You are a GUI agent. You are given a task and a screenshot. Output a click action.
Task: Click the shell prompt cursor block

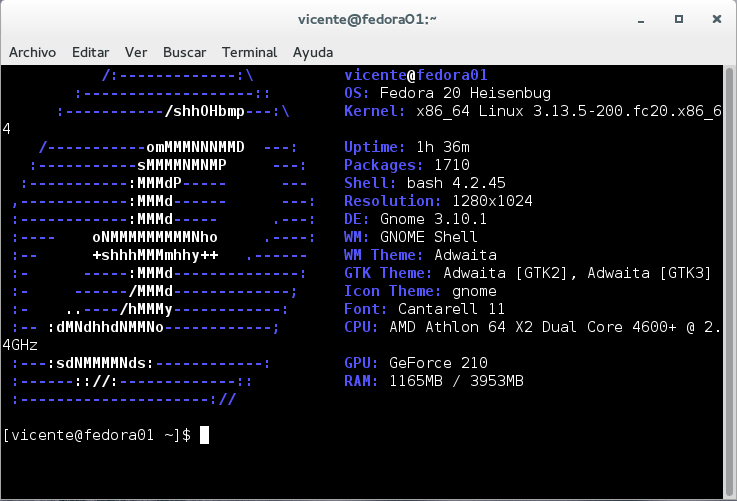[x=204, y=435]
